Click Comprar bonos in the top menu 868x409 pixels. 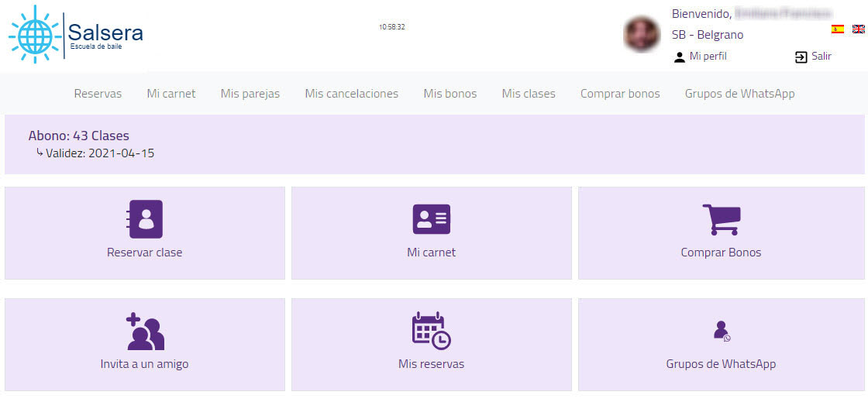[x=620, y=94]
